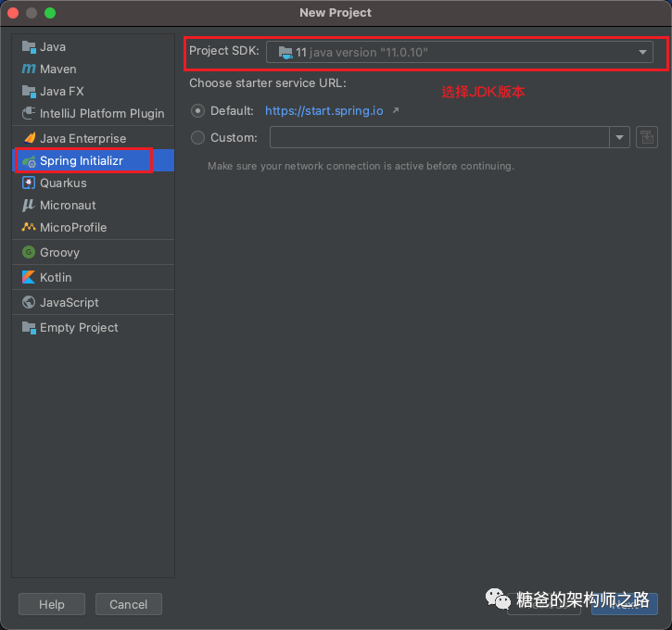Choose Maven in the project type list
The image size is (672, 630).
(x=93, y=69)
